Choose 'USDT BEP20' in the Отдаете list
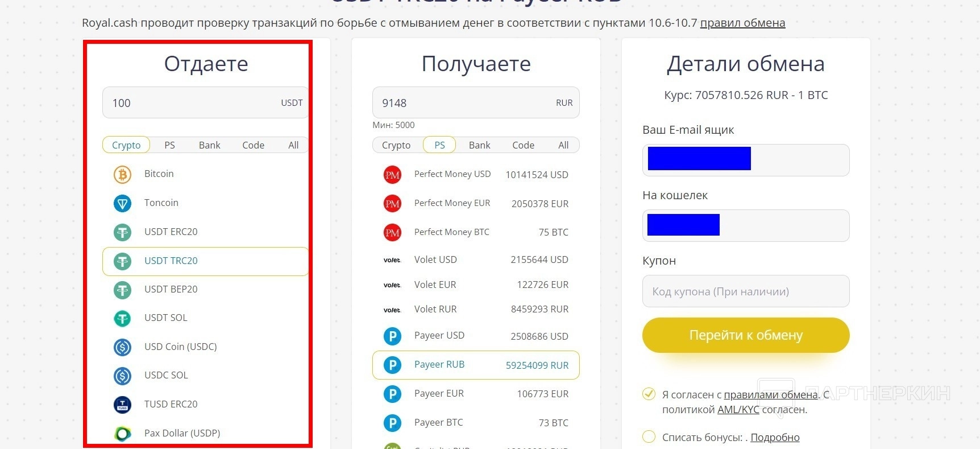Image resolution: width=980 pixels, height=449 pixels. 205,290
